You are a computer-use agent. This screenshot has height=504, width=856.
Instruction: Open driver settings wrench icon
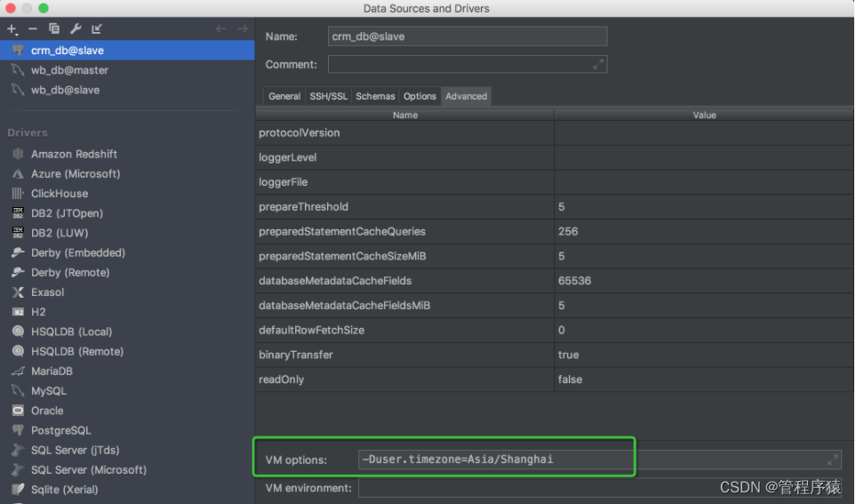click(76, 29)
